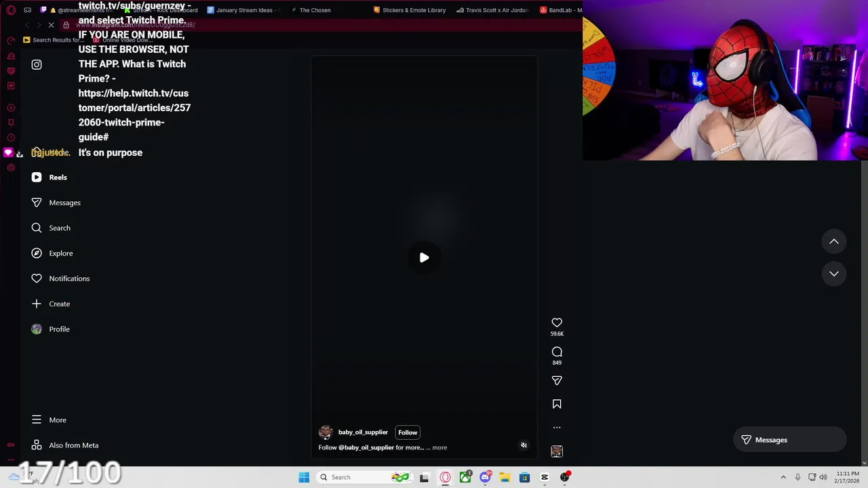Switch to Travis Scott x Air Jordan tab
The height and width of the screenshot is (488, 868).
[492, 10]
